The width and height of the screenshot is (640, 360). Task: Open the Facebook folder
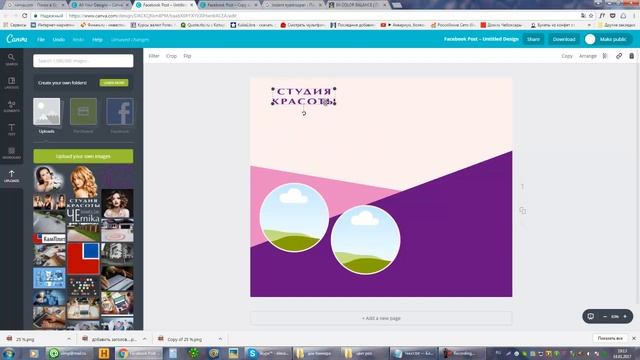tap(120, 116)
